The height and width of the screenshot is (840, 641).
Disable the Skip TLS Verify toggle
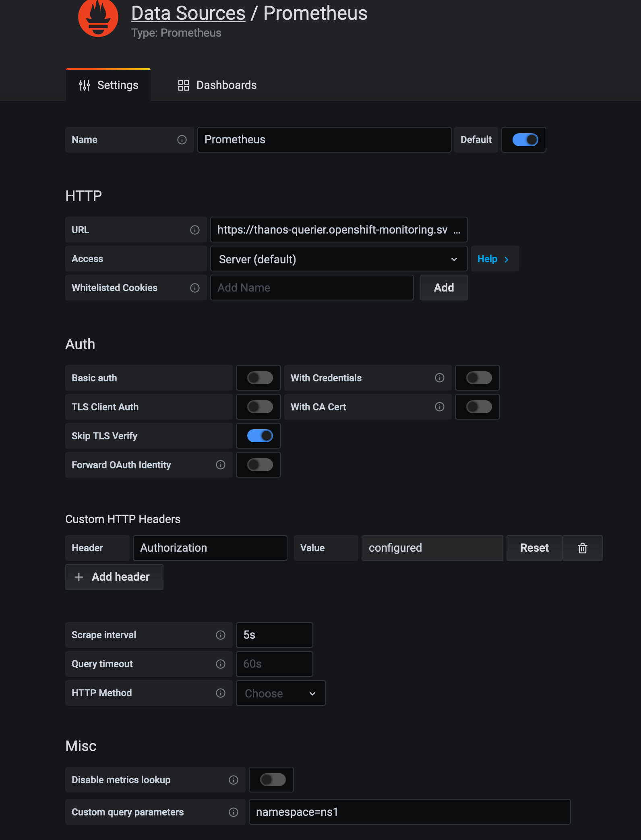tap(260, 436)
